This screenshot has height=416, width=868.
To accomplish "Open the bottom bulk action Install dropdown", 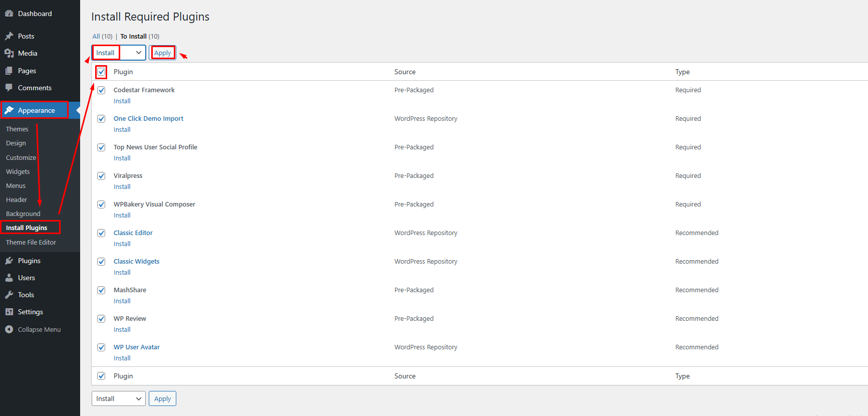I will (119, 398).
